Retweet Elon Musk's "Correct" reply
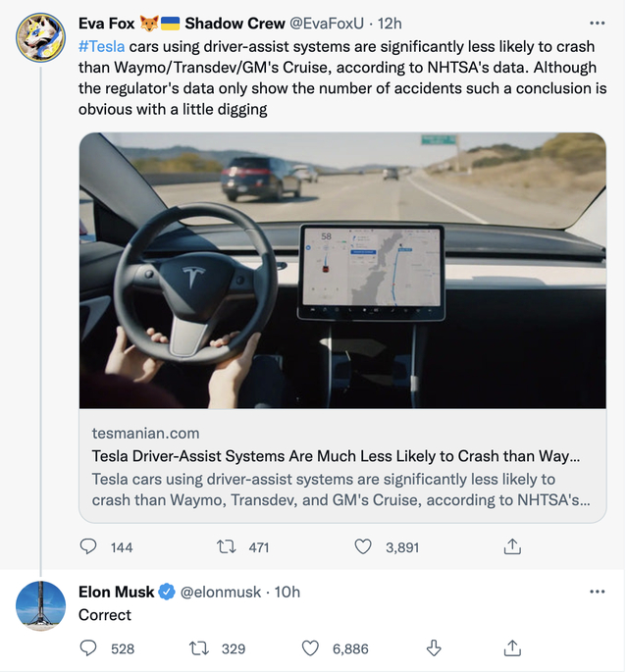This screenshot has width=628, height=672. pyautogui.click(x=198, y=647)
